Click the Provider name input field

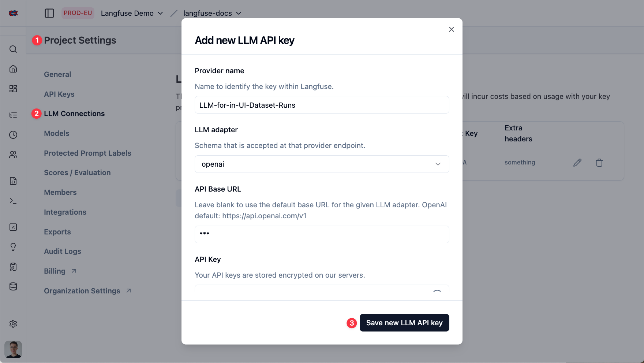tap(322, 105)
